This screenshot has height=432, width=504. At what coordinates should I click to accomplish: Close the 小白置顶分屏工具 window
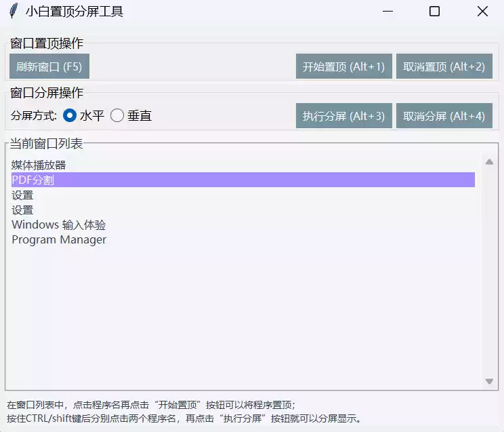click(x=482, y=12)
